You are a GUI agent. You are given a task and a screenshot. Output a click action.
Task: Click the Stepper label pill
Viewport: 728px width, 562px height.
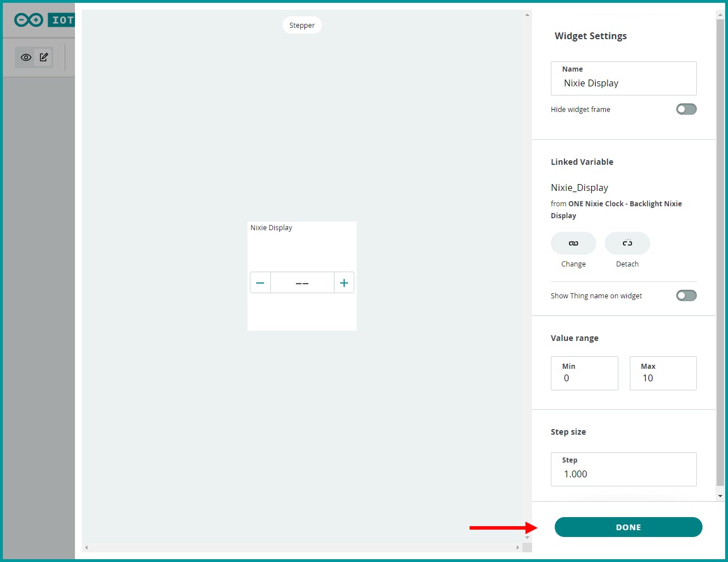click(x=302, y=25)
